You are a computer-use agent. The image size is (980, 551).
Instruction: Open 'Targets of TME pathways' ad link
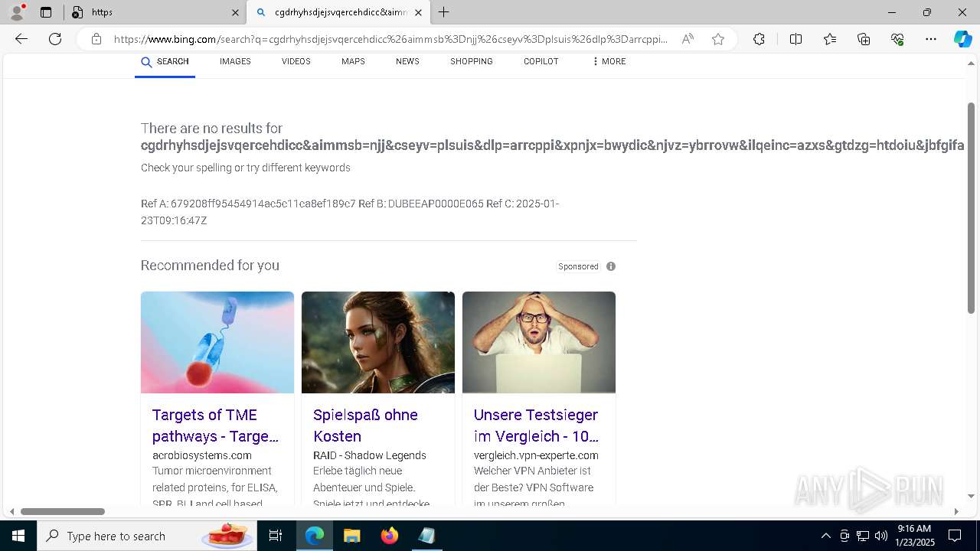(215, 425)
